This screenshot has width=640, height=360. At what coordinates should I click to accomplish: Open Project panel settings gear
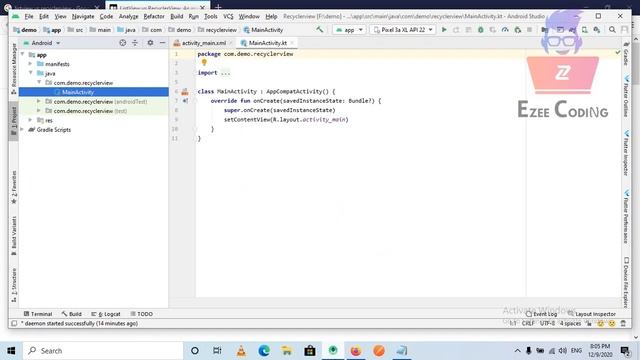pyautogui.click(x=150, y=43)
